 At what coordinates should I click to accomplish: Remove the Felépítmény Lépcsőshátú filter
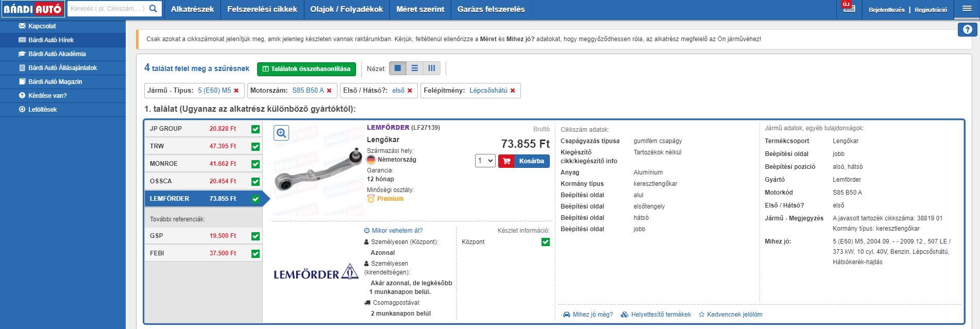pos(513,91)
